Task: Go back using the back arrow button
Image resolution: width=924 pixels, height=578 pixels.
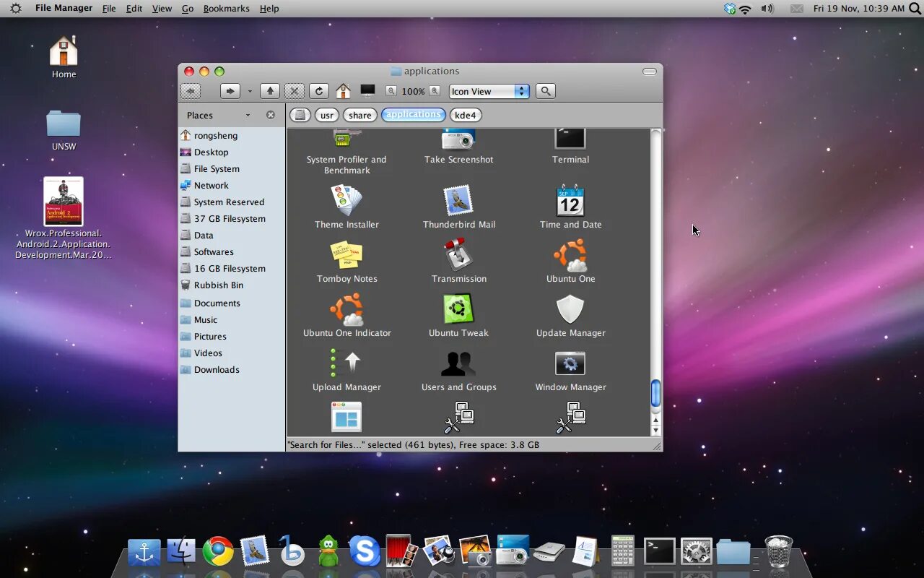Action: [x=191, y=91]
